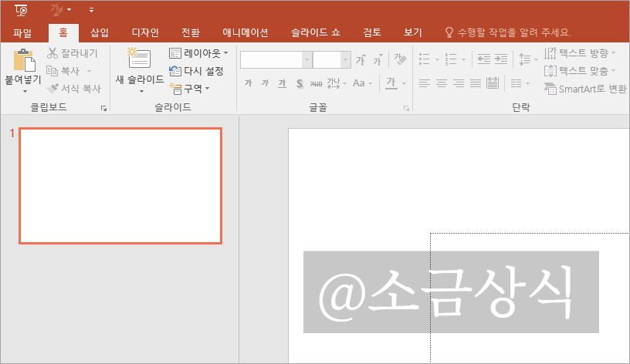Decrease font size with smaller 가

(378, 60)
